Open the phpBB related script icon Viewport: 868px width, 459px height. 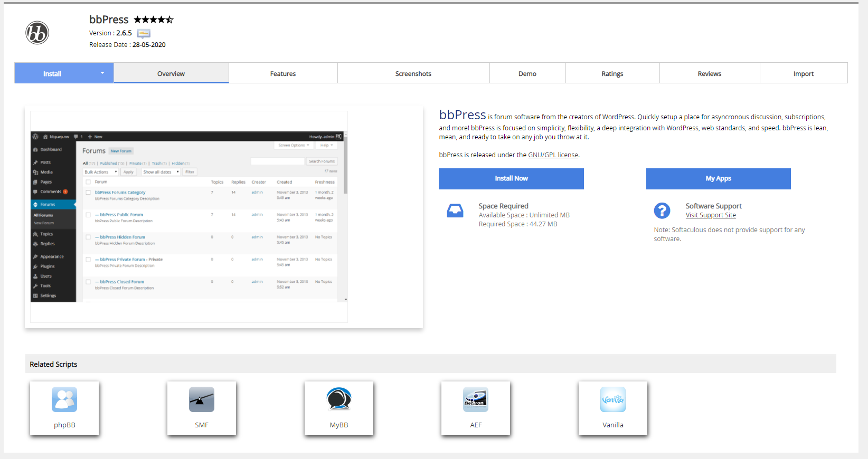click(x=64, y=399)
